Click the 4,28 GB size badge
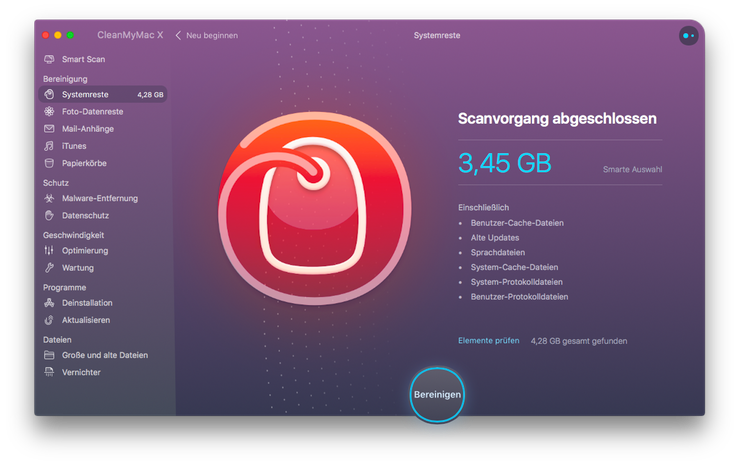The width and height of the screenshot is (740, 465). coord(151,95)
